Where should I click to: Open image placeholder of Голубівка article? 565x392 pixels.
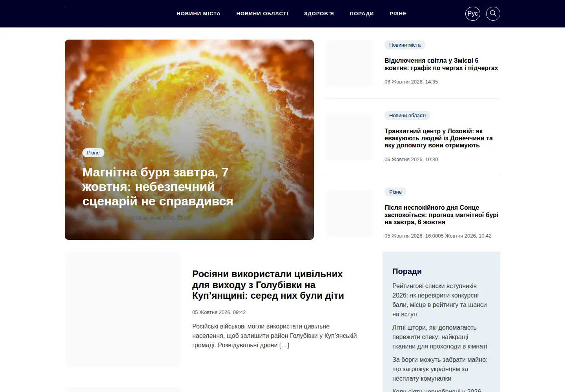pos(122,309)
